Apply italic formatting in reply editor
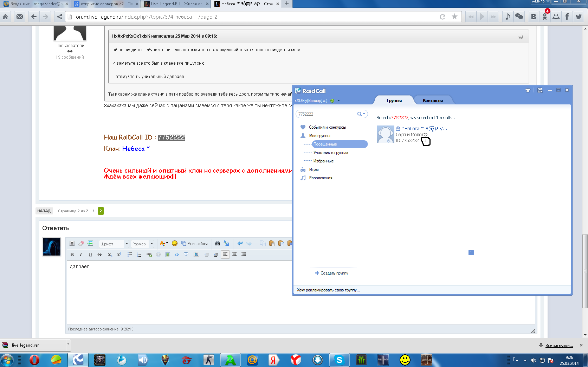 (81, 255)
